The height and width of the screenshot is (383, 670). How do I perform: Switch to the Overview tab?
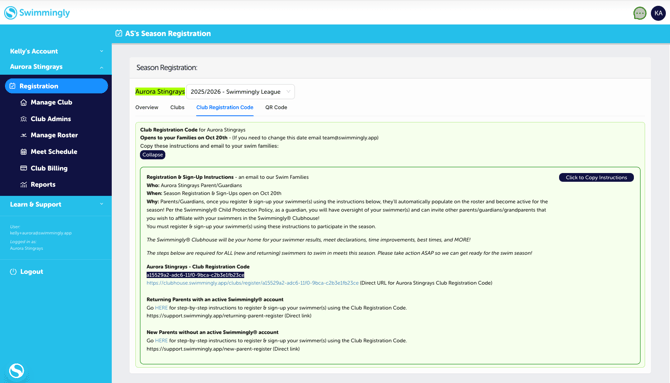click(x=147, y=107)
